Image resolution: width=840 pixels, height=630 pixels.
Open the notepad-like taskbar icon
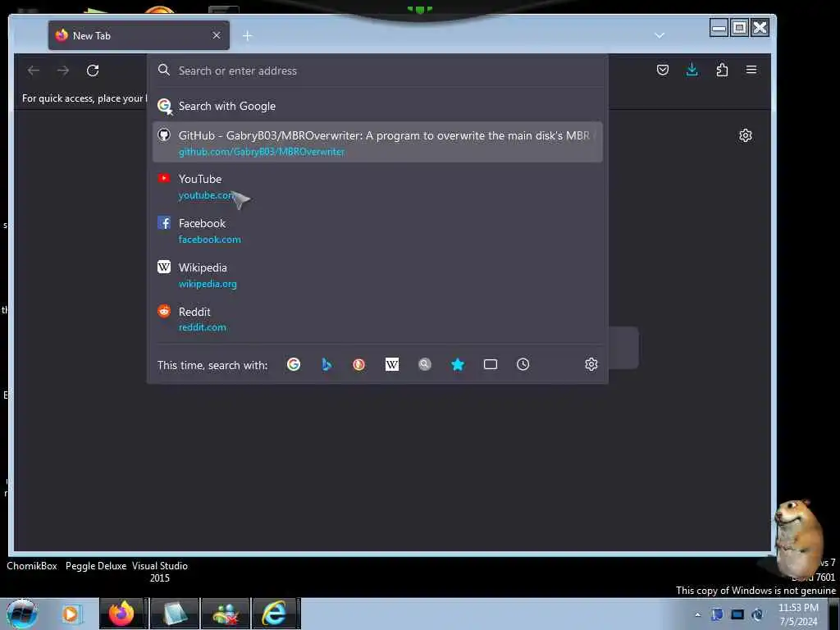[175, 614]
